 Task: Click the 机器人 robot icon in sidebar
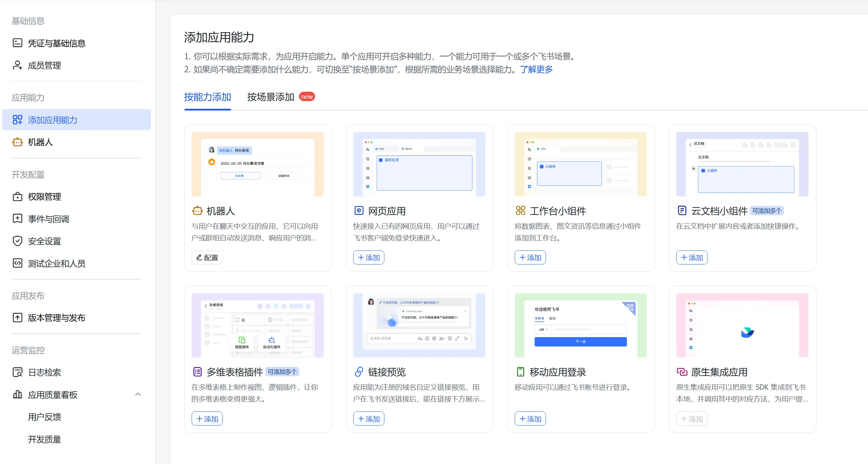point(17,142)
